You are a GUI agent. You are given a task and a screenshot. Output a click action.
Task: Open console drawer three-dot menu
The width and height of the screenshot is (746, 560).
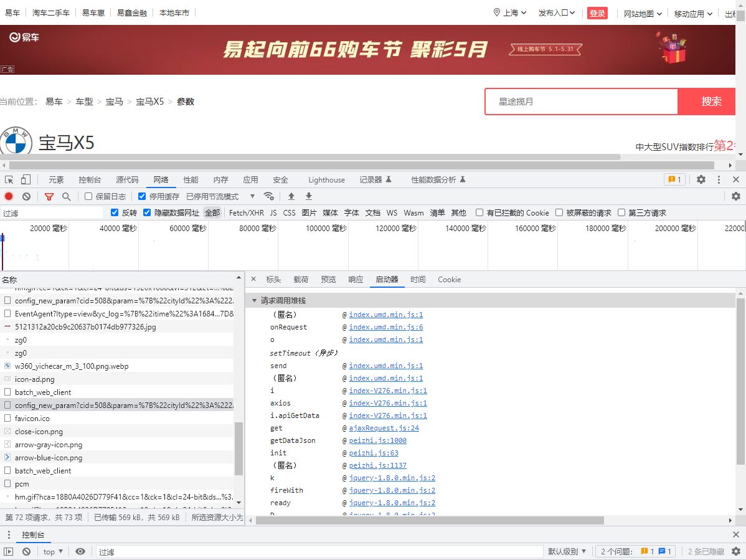coord(9,535)
